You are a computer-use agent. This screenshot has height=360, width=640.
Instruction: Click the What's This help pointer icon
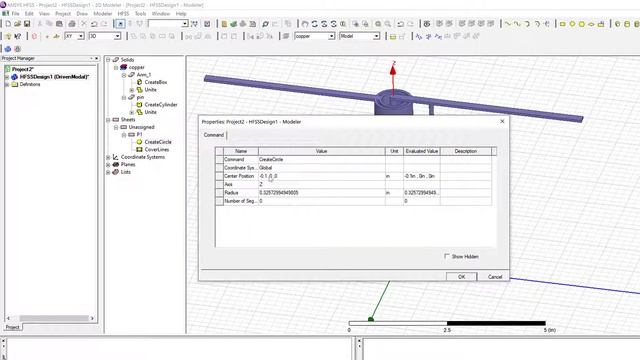[x=18, y=36]
